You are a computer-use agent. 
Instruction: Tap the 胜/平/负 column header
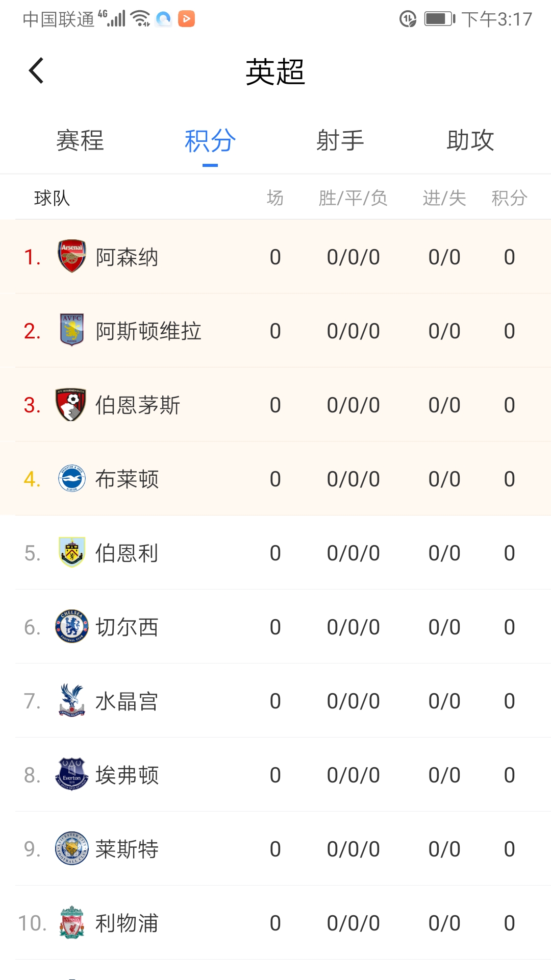click(353, 198)
